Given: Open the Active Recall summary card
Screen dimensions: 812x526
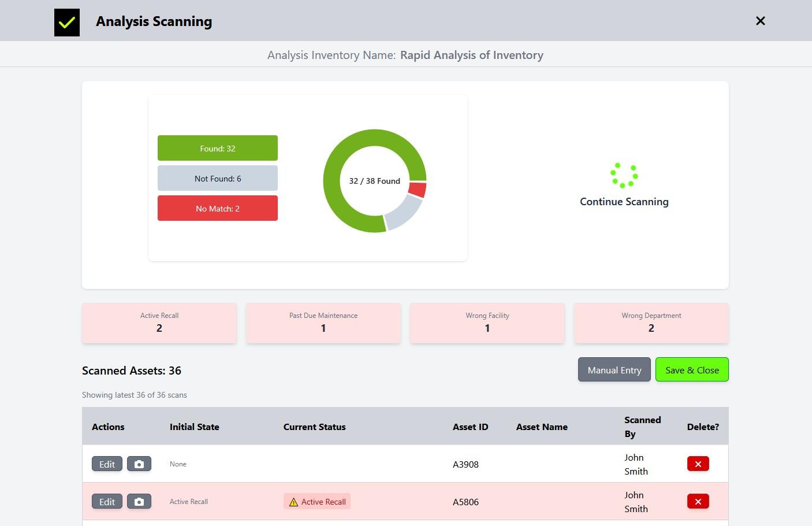Looking at the screenshot, I should (x=159, y=323).
